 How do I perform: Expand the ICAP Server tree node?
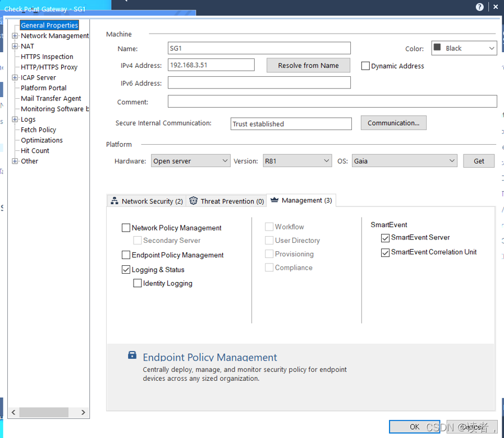[15, 77]
